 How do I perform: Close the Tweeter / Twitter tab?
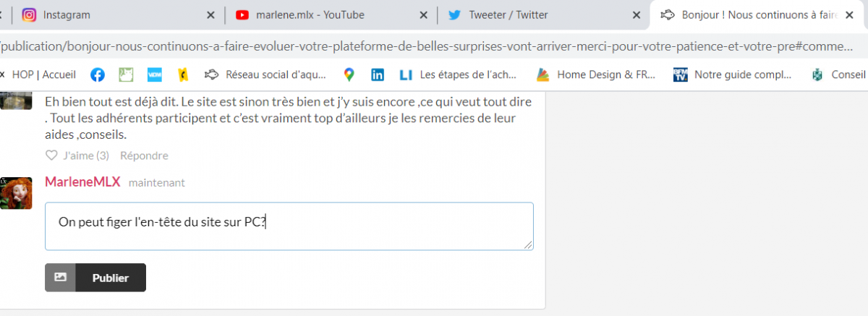point(636,14)
